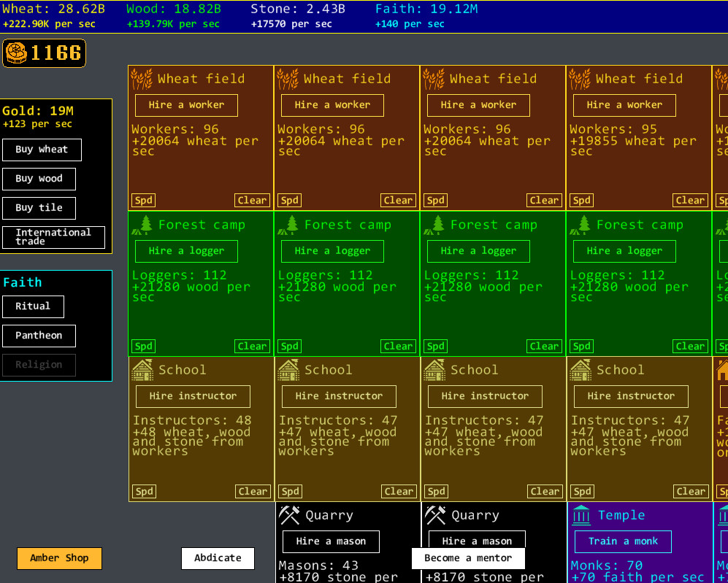Open the Amber Shop
Viewport: 728px width, 583px height.
tap(58, 558)
